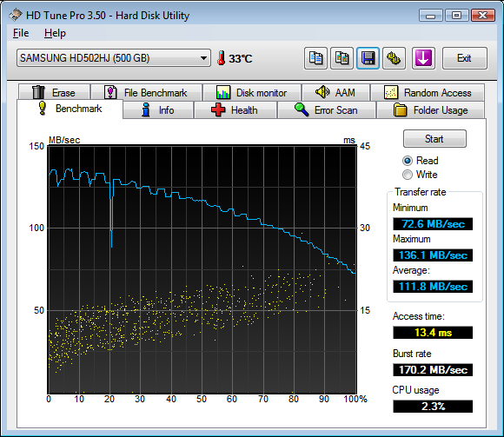Switch to the Error Scan tab

[x=327, y=110]
